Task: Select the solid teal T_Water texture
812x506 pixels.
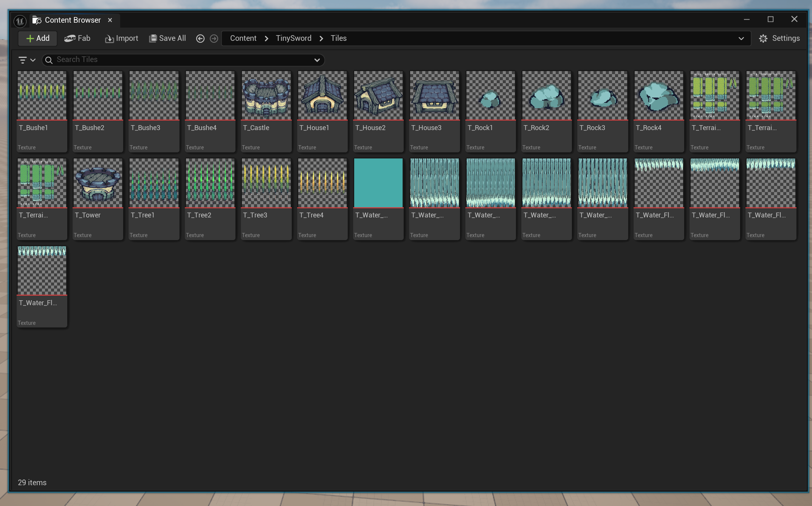Action: [378, 183]
